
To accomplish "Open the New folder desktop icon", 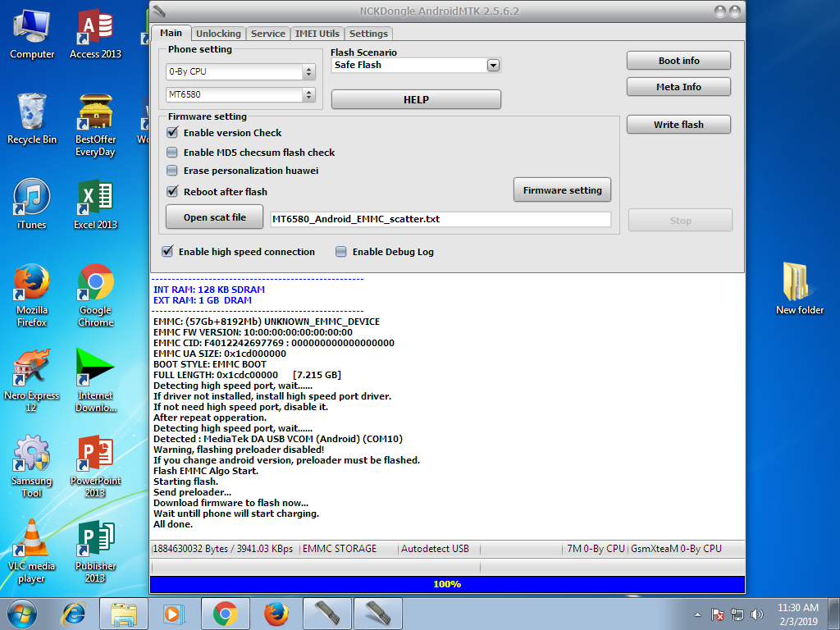I will [x=799, y=289].
